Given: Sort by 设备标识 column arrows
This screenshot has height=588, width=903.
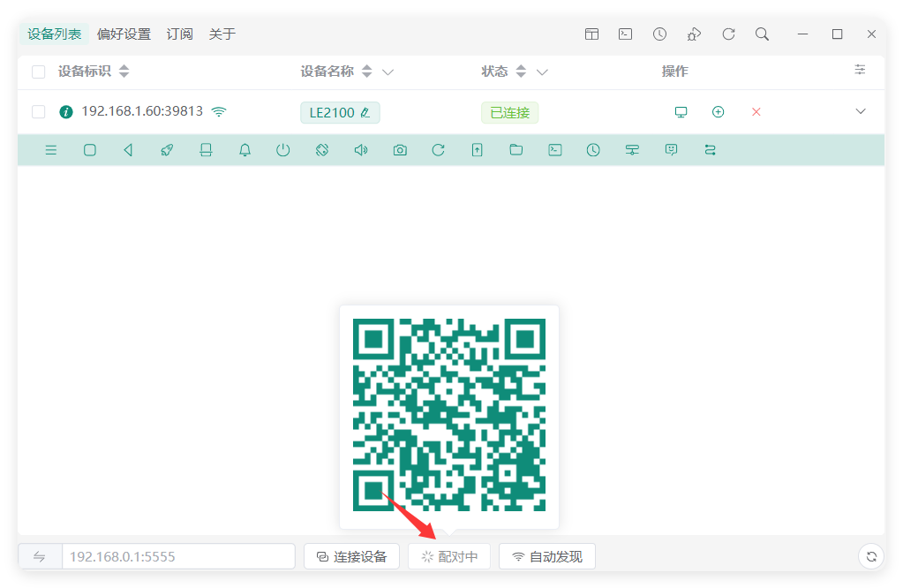Looking at the screenshot, I should coord(124,72).
